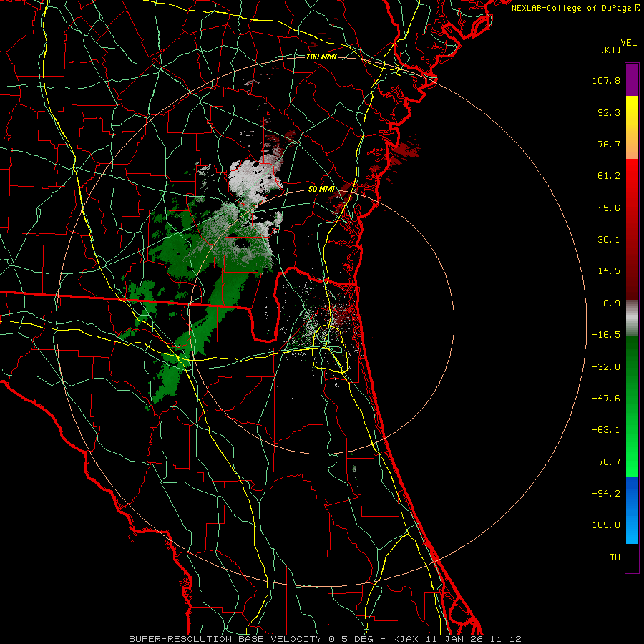
Task: Select the -0.9 legend value
Action: (x=609, y=303)
